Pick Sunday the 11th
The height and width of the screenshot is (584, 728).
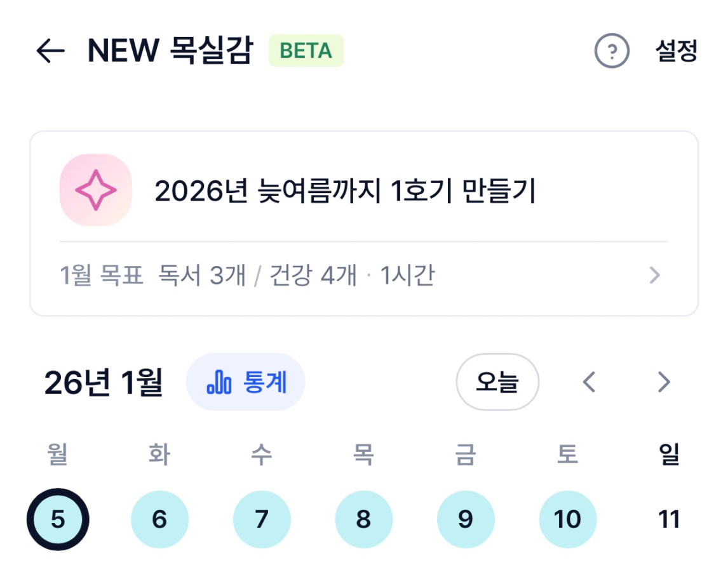click(670, 519)
